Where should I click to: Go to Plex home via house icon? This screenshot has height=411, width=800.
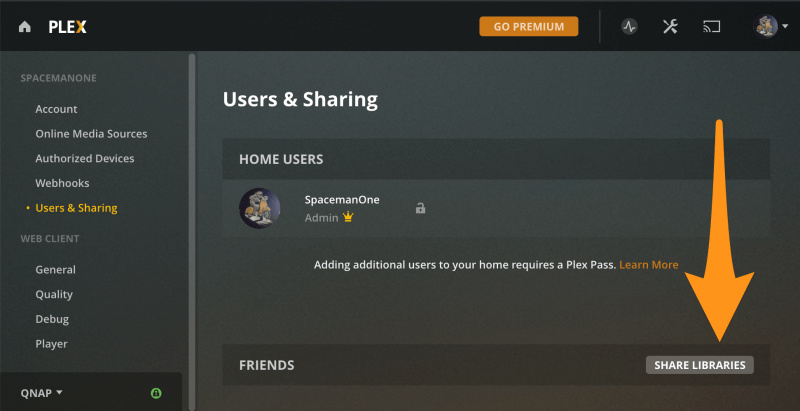point(25,27)
